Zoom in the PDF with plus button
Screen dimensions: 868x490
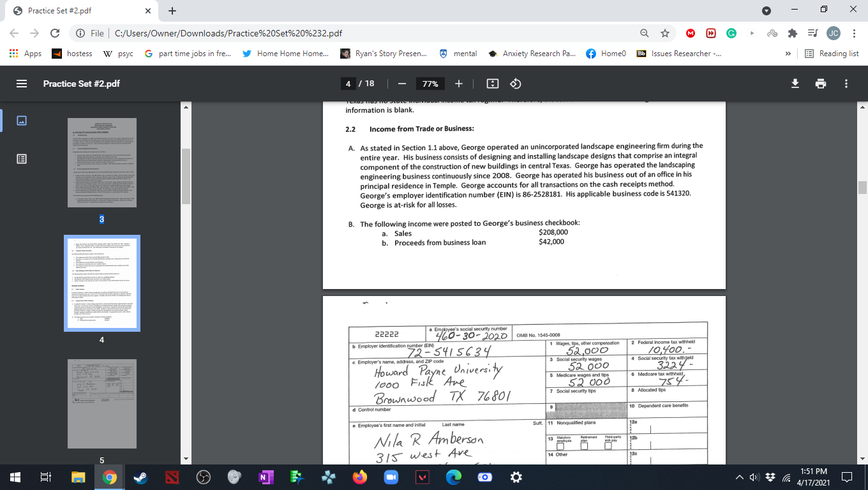coord(459,84)
